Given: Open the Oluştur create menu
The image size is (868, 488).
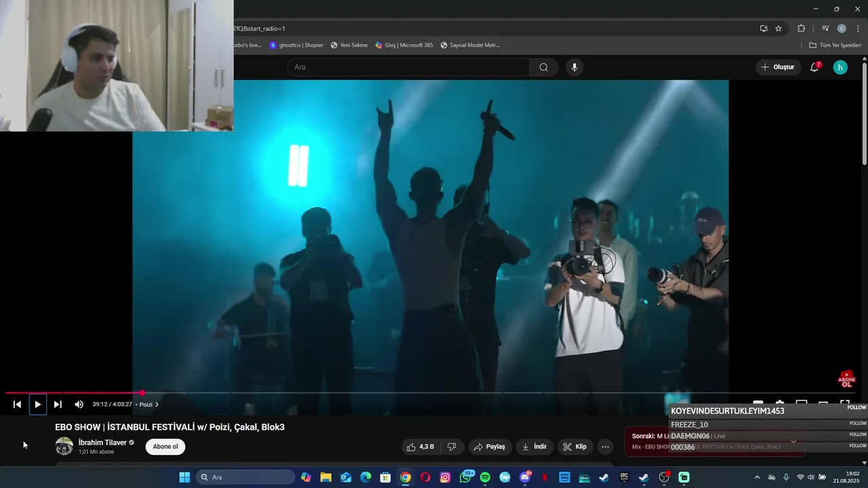Looking at the screenshot, I should (777, 67).
